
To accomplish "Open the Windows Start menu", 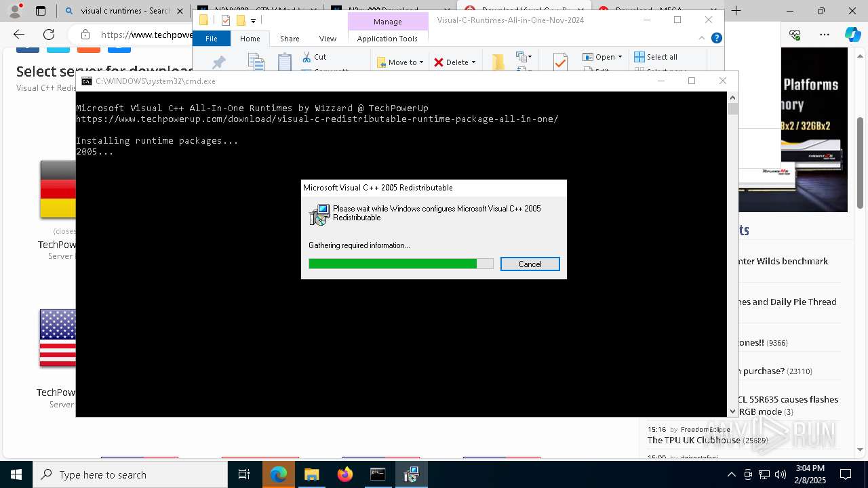I will (x=16, y=474).
